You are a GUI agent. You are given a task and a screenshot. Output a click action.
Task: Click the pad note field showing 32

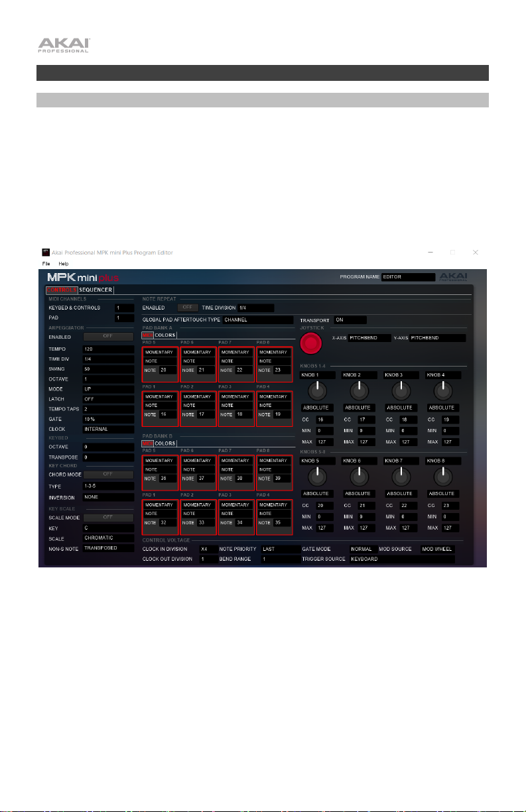[x=166, y=522]
